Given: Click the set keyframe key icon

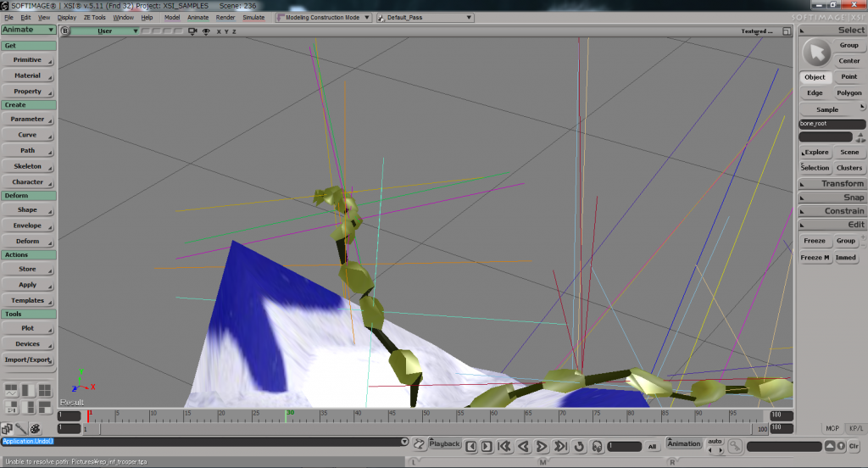Looking at the screenshot, I should click(735, 446).
